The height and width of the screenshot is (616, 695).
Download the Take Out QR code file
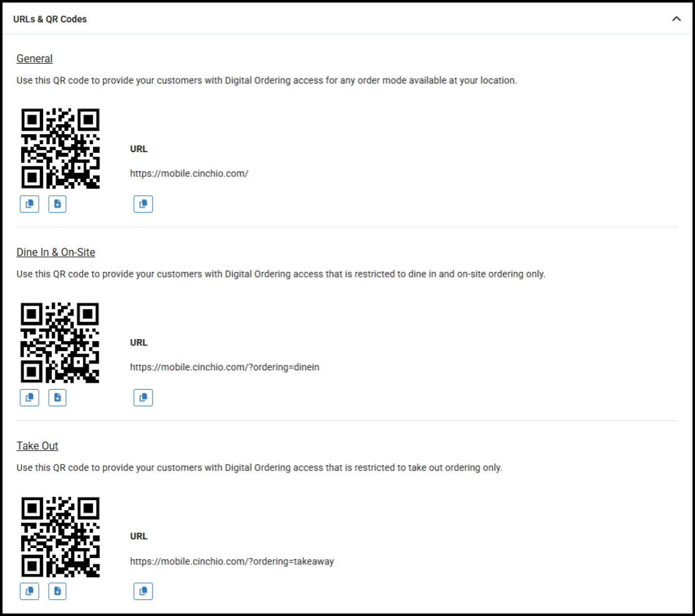click(x=57, y=591)
